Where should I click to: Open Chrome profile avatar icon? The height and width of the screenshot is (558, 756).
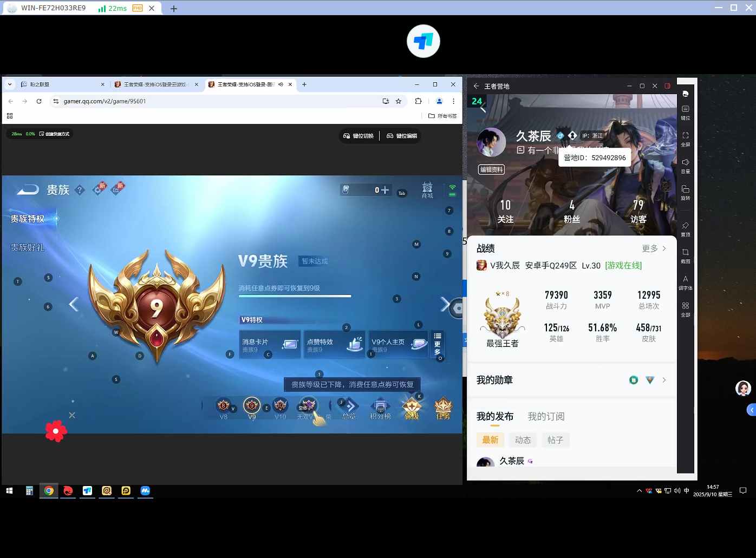[x=439, y=101]
